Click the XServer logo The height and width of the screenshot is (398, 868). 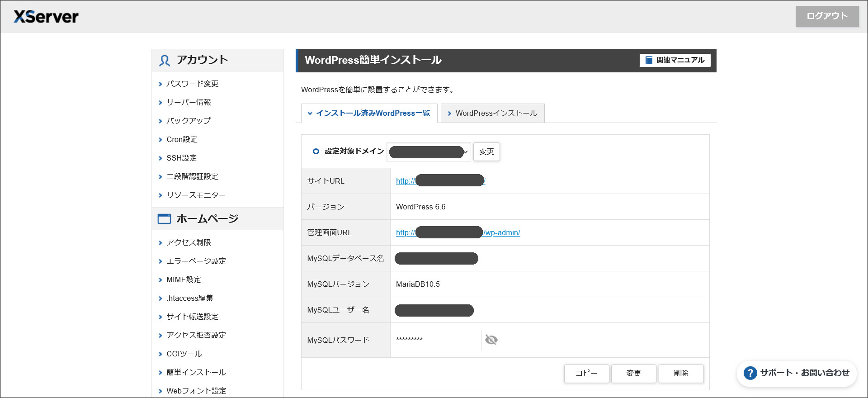46,17
